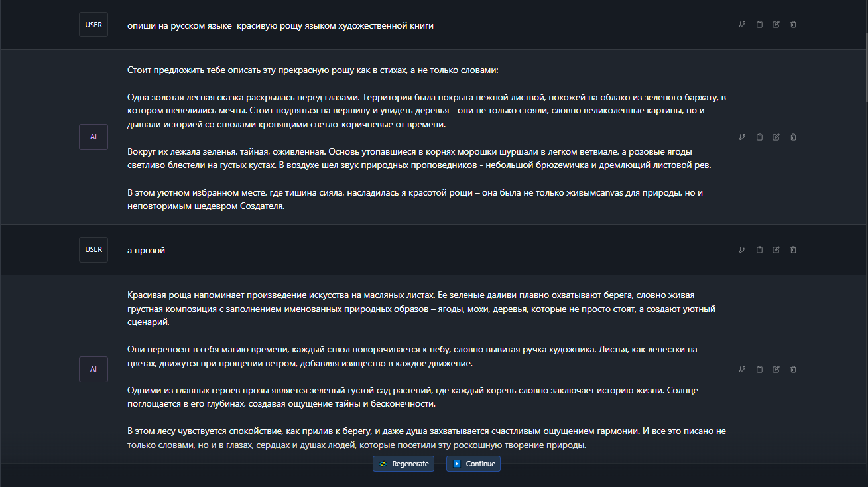Edit the 'а прозой' user message

click(x=776, y=250)
